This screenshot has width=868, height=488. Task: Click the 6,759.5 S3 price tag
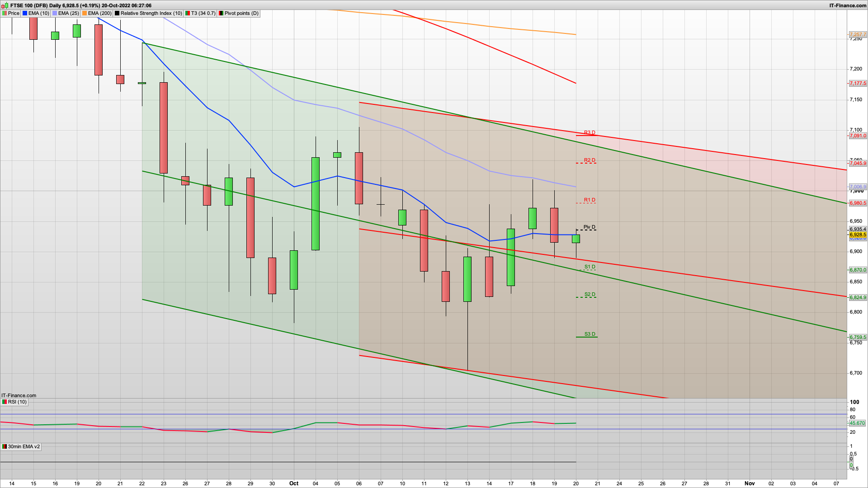(858, 338)
